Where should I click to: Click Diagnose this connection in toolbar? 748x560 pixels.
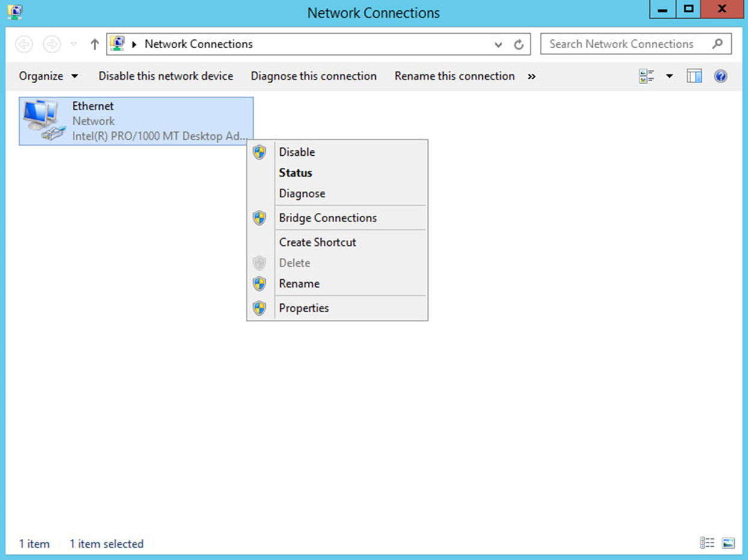click(x=313, y=76)
